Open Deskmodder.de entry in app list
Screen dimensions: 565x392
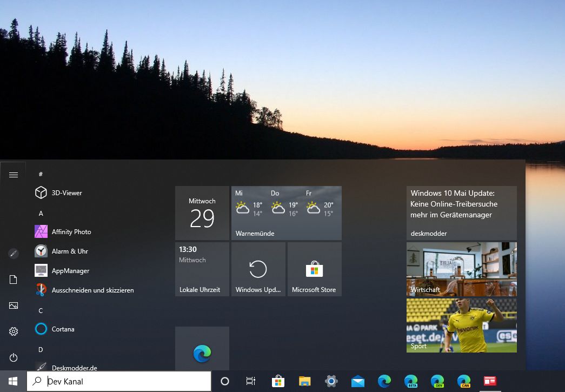[67, 367]
